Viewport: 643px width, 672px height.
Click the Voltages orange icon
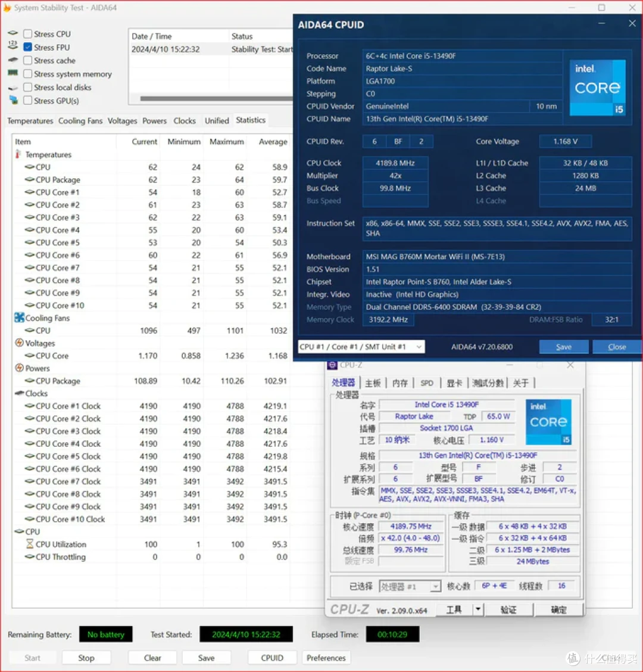(19, 343)
